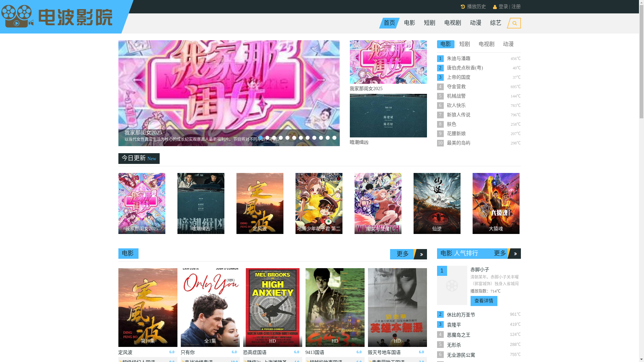Click the user icon beside 登录
The image size is (644, 362).
click(x=495, y=7)
